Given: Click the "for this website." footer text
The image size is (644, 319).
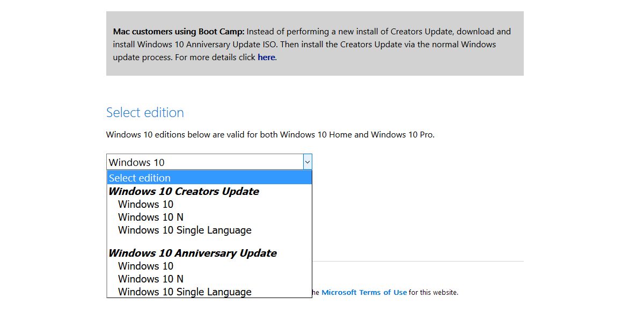Looking at the screenshot, I should [434, 293].
